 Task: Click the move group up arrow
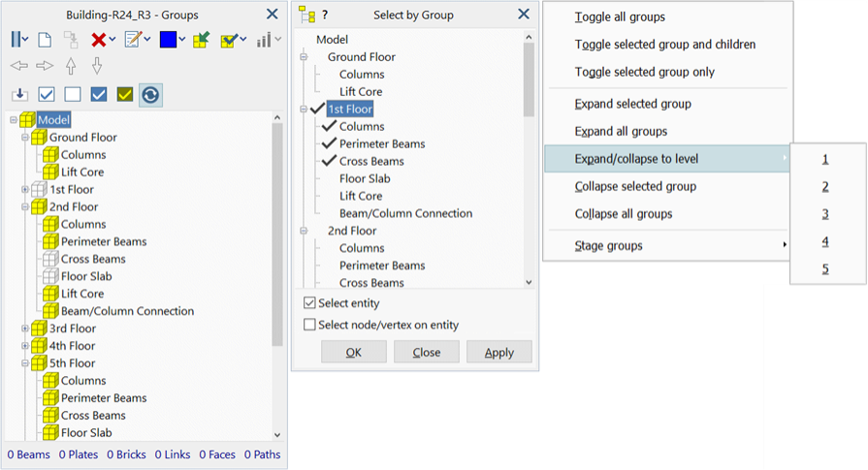(x=71, y=66)
